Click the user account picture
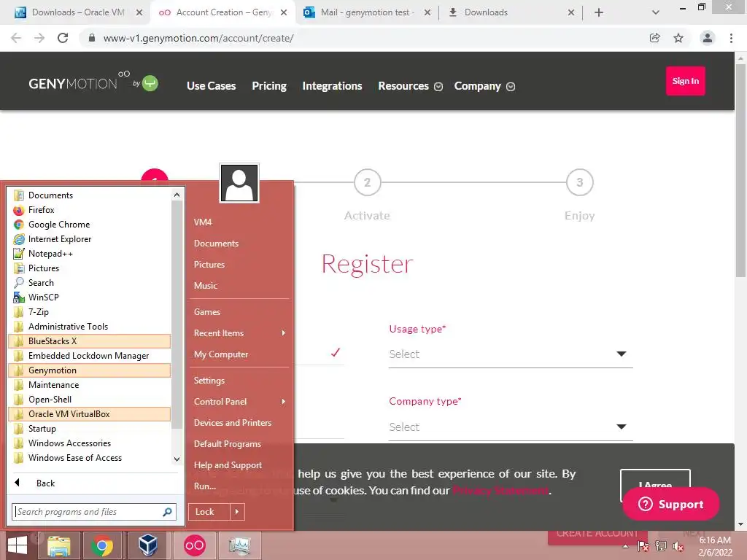 [239, 183]
